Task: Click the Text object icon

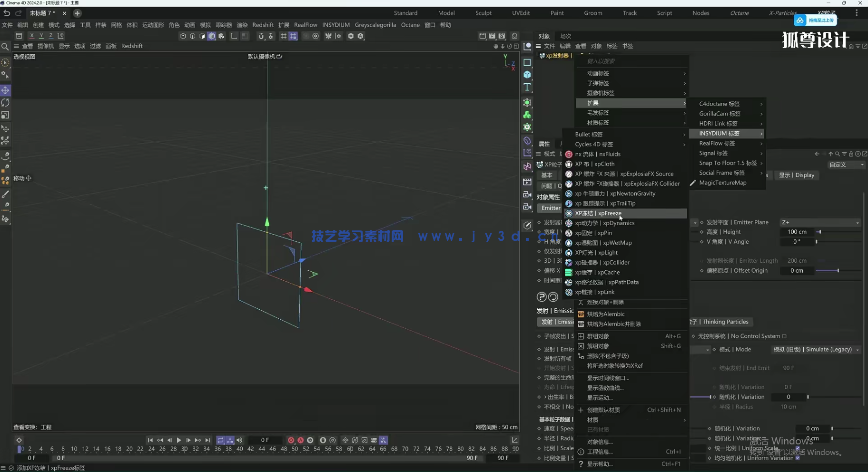Action: (x=527, y=87)
